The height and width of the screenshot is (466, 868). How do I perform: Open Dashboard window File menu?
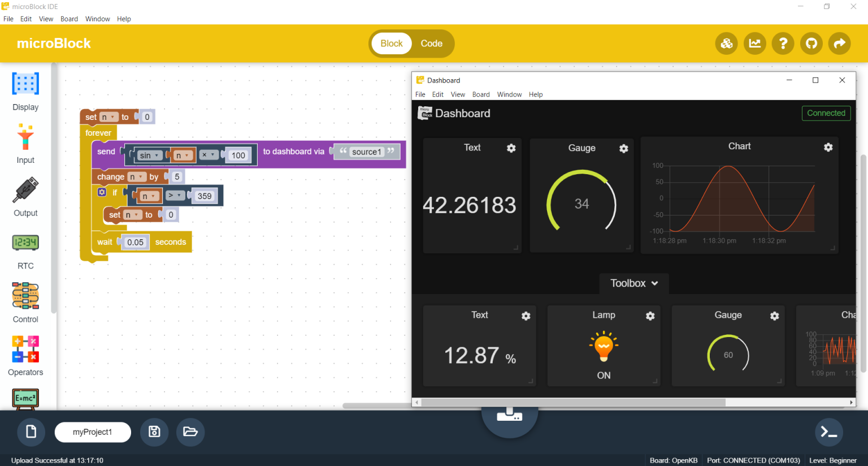[x=420, y=94]
